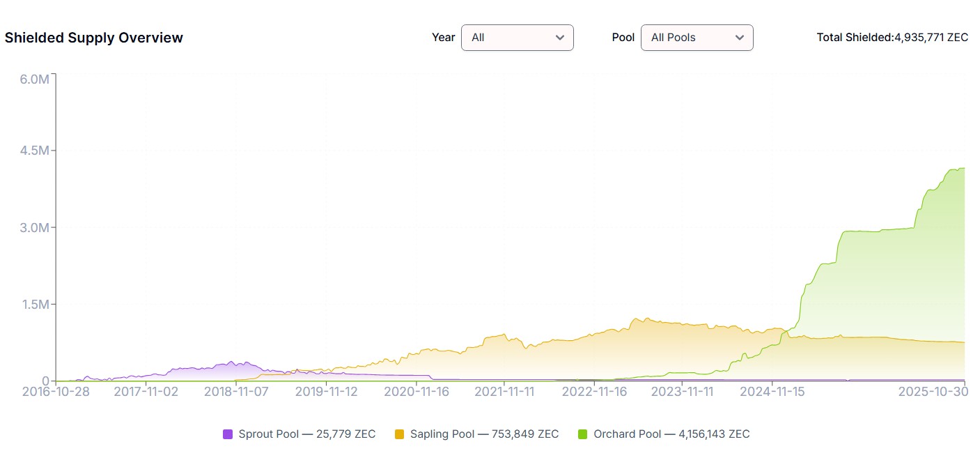Click the Shielded Supply Overview title

[x=93, y=37]
